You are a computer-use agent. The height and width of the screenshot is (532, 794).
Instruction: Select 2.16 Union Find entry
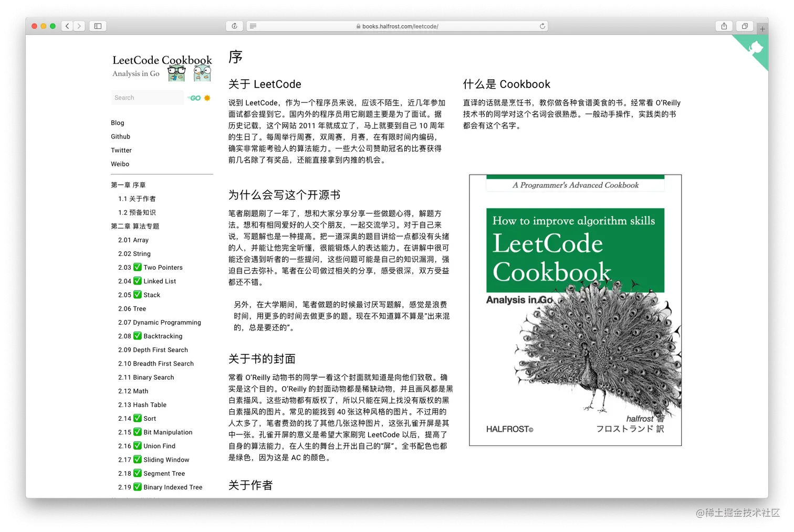[x=147, y=445]
